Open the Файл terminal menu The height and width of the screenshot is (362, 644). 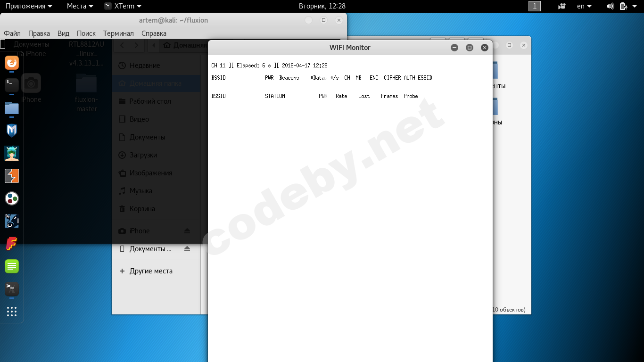[12, 33]
